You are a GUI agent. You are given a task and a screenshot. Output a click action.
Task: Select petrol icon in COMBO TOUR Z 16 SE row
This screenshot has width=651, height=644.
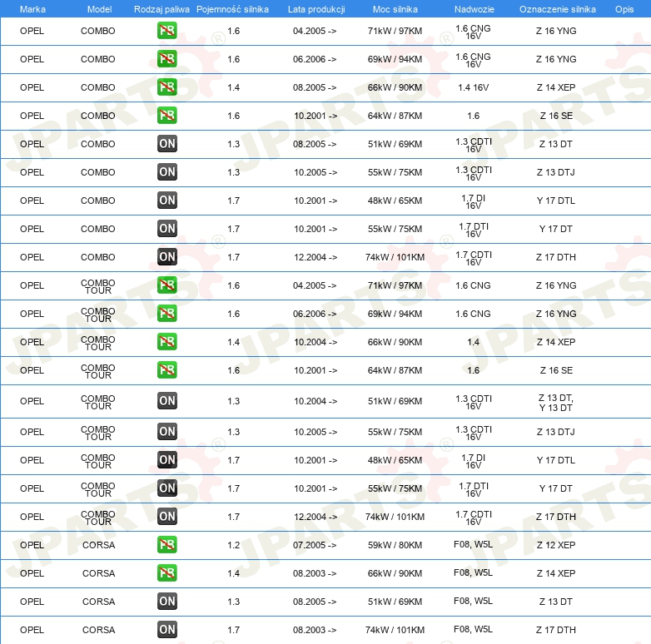click(166, 369)
